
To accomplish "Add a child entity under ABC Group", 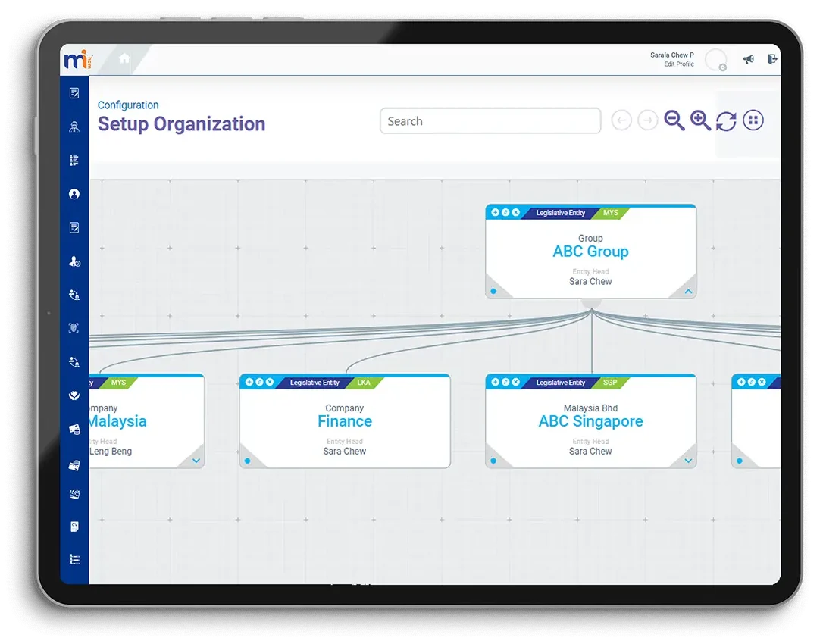I will pos(496,213).
